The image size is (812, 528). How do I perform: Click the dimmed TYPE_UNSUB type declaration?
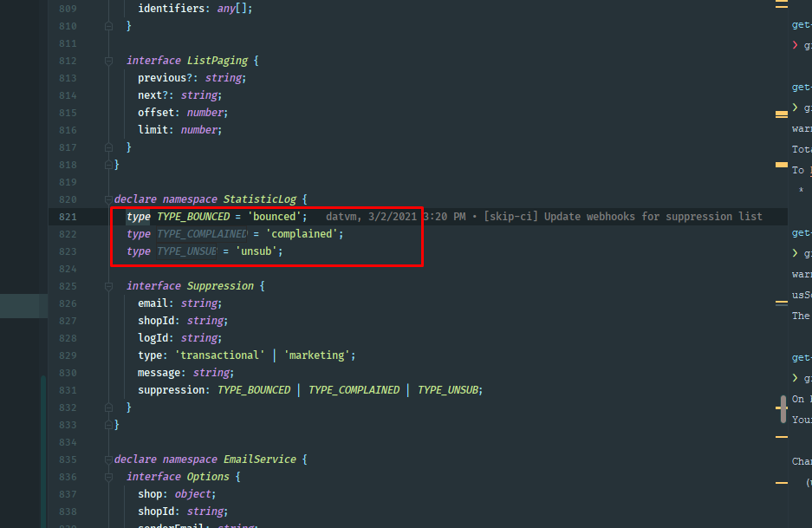pyautogui.click(x=185, y=251)
